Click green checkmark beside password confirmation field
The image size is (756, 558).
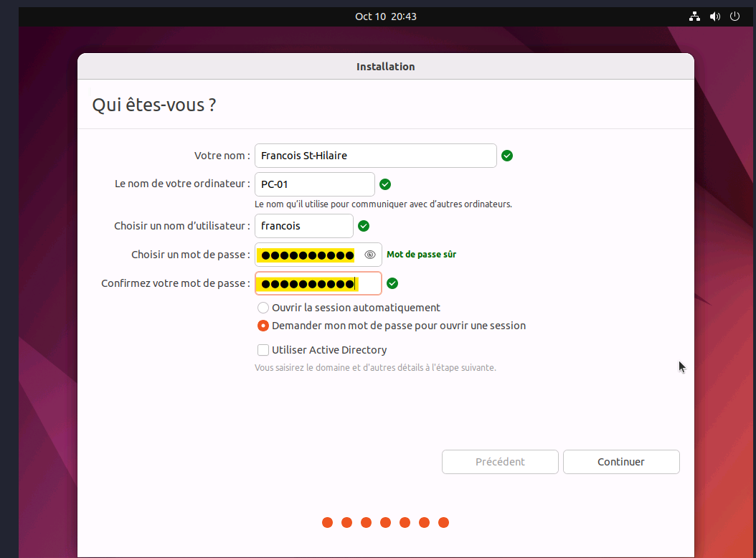point(392,283)
